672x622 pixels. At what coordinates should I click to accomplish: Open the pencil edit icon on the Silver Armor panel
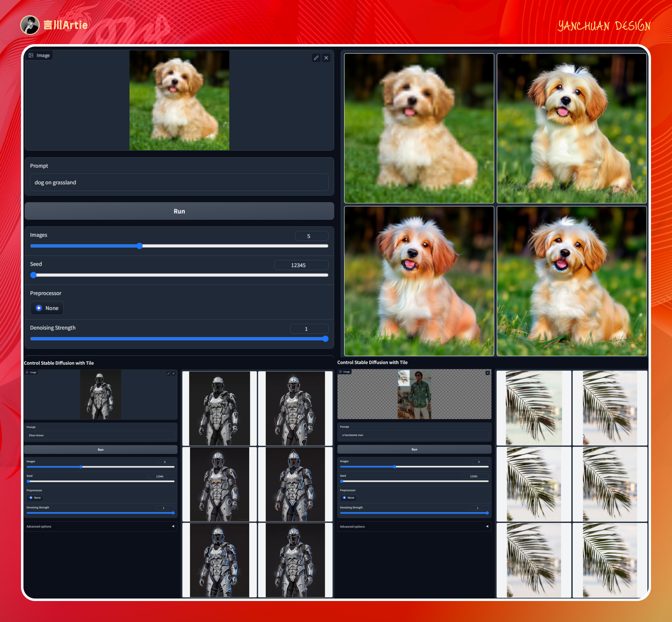point(169,373)
